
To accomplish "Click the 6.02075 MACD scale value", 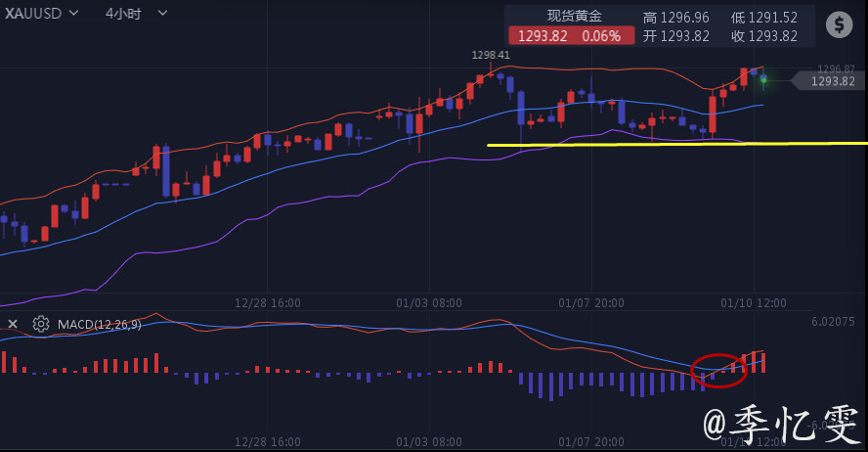I will pos(833,321).
